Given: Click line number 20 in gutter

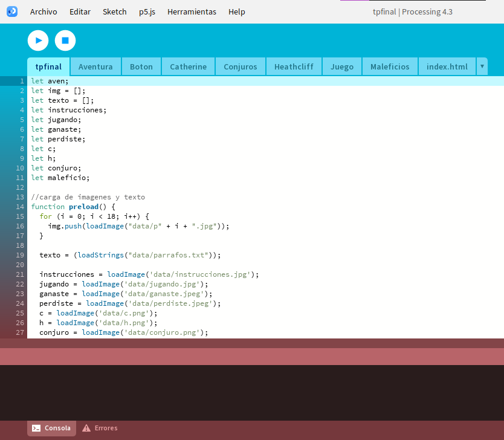Looking at the screenshot, I should [x=20, y=265].
